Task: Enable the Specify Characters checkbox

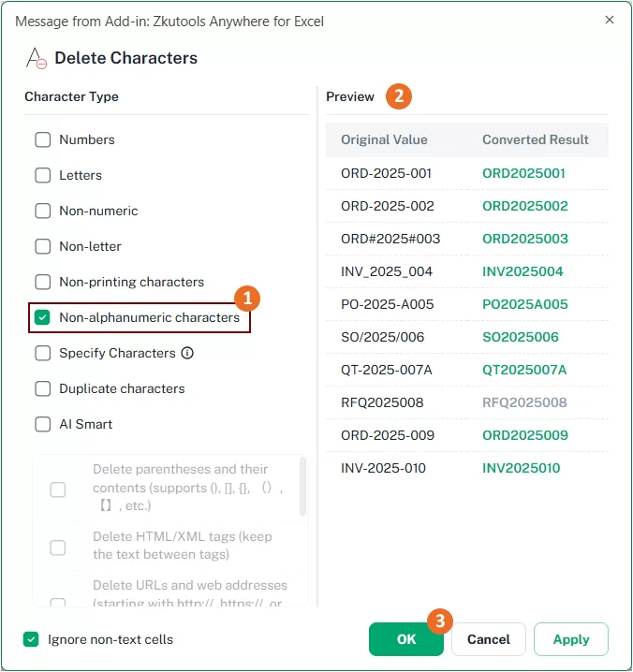Action: point(43,353)
